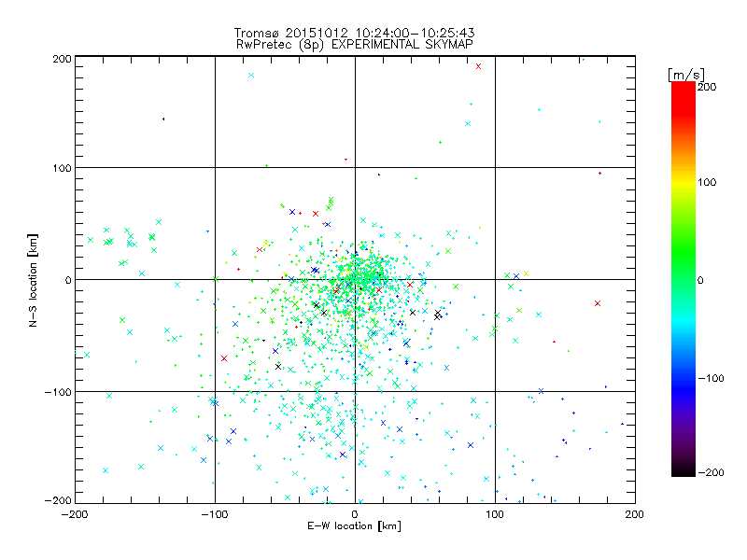Click the cyan X marker in the upper-left quadrant
The height and width of the screenshot is (560, 747).
click(251, 76)
